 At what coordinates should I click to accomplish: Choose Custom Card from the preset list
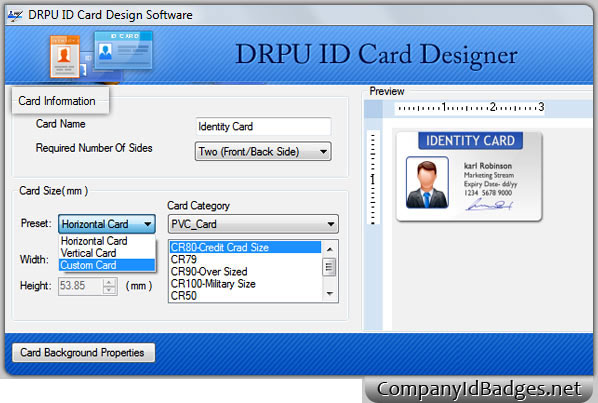click(x=107, y=265)
